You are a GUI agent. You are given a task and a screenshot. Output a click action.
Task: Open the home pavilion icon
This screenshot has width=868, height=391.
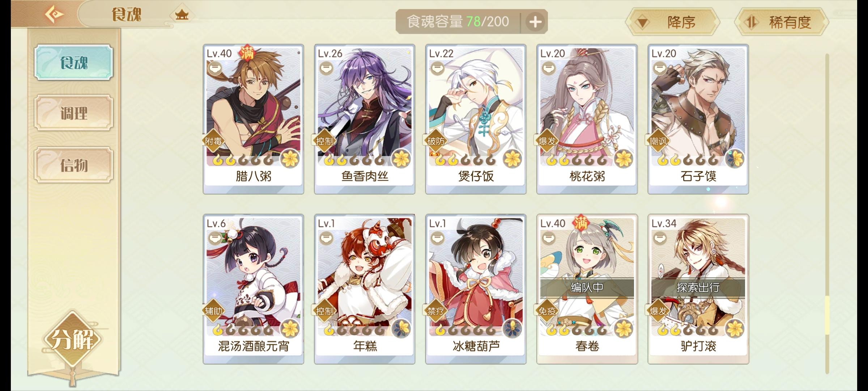click(182, 15)
